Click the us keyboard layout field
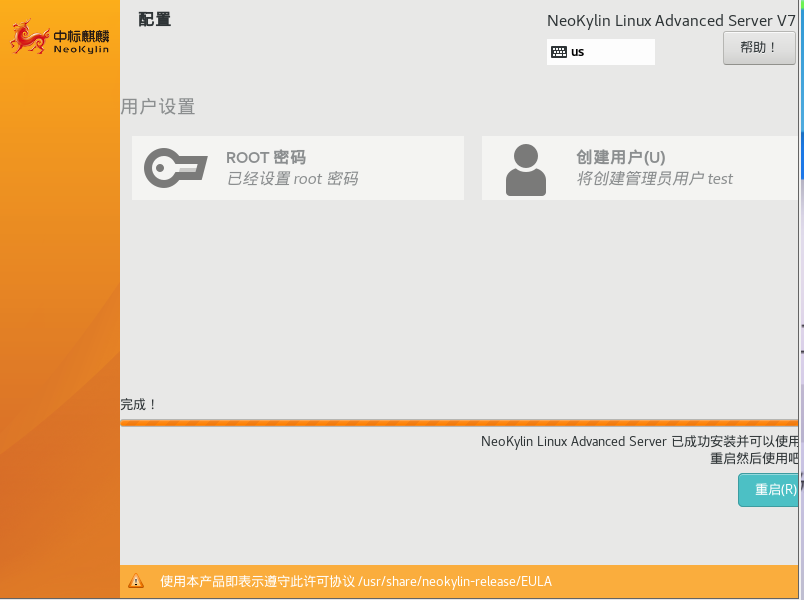This screenshot has height=600, width=804. click(x=600, y=52)
